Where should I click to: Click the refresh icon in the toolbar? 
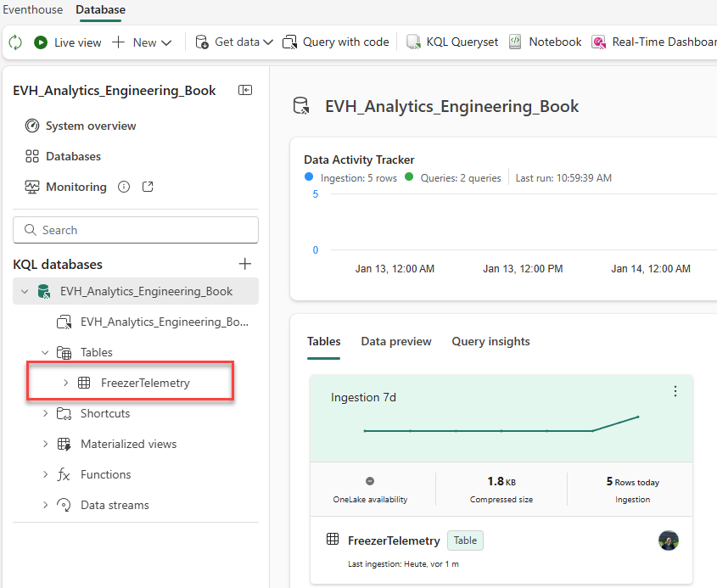pyautogui.click(x=15, y=42)
